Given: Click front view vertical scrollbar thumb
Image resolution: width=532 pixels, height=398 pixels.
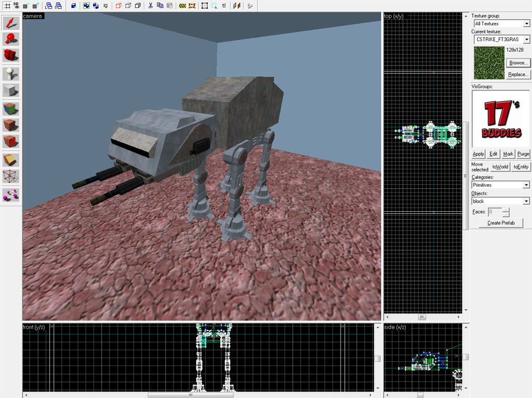Looking at the screenshot, I should point(378,359).
